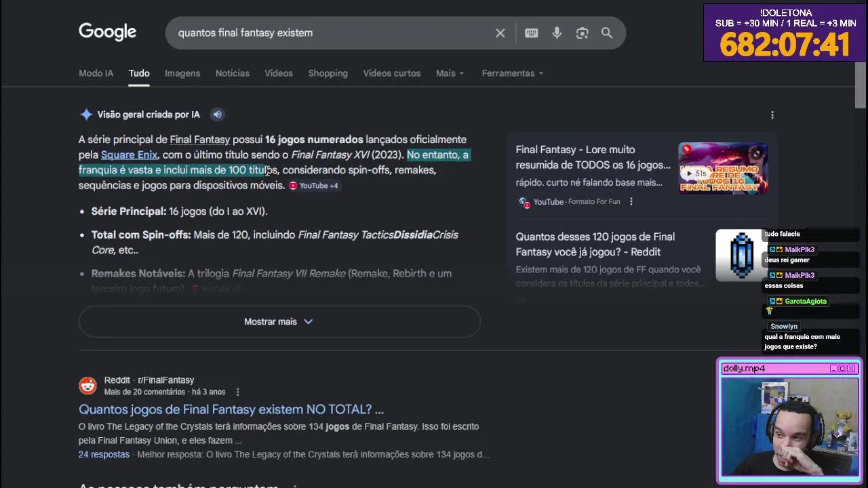The image size is (868, 488).
Task: Open AI overview three-dot options menu
Action: [x=772, y=115]
